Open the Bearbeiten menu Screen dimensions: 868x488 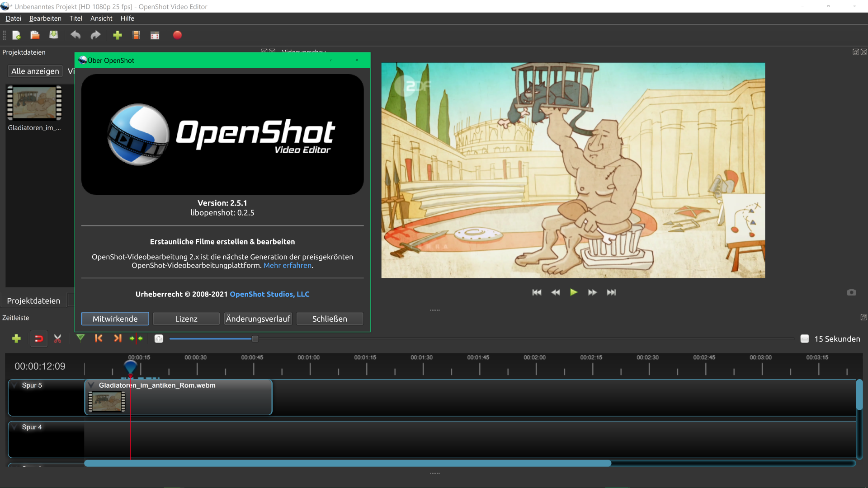45,19
